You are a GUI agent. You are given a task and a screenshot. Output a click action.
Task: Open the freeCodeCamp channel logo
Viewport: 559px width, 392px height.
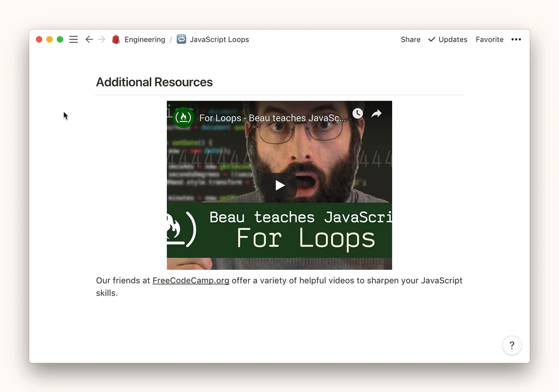184,117
